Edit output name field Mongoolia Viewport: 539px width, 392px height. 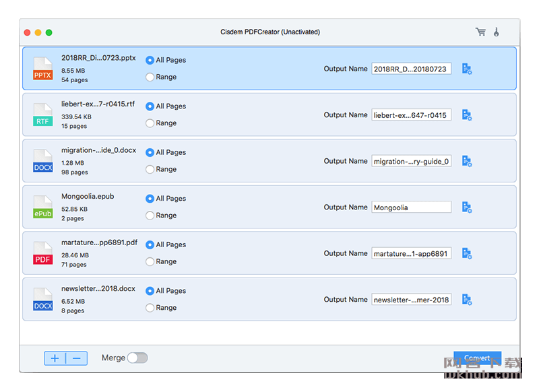pyautogui.click(x=411, y=207)
